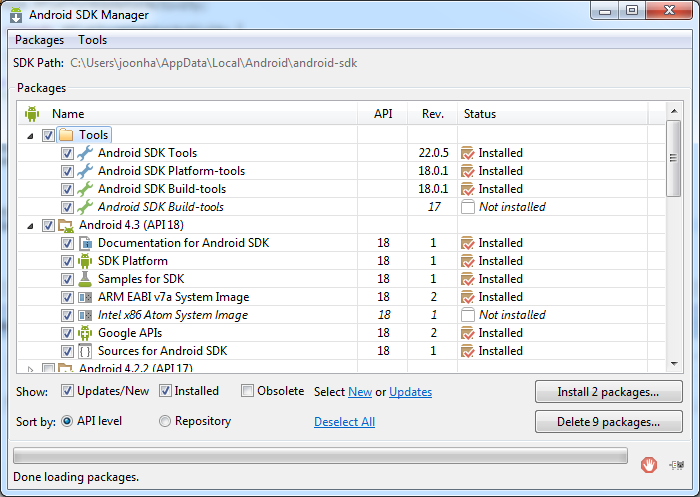The width and height of the screenshot is (700, 497).
Task: Click the Google APIs android icon
Action: [x=85, y=333]
